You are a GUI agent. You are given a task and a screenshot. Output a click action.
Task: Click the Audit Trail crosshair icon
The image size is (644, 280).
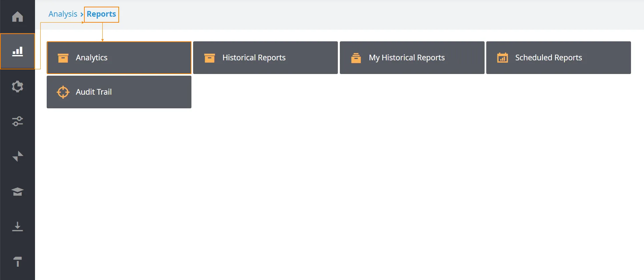(x=63, y=92)
